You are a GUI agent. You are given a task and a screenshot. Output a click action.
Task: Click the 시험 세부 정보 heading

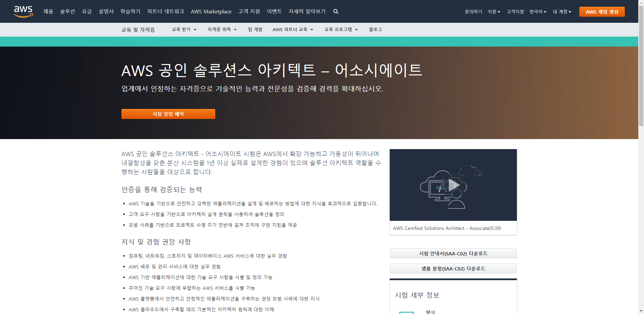click(417, 295)
